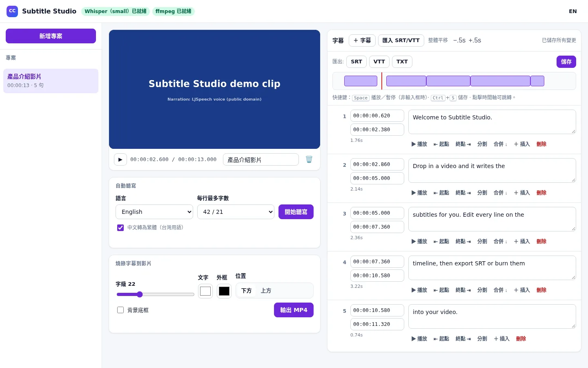Screen dimensions: 588x368
Task: Insert new line after subtitle 3
Action: point(522,241)
